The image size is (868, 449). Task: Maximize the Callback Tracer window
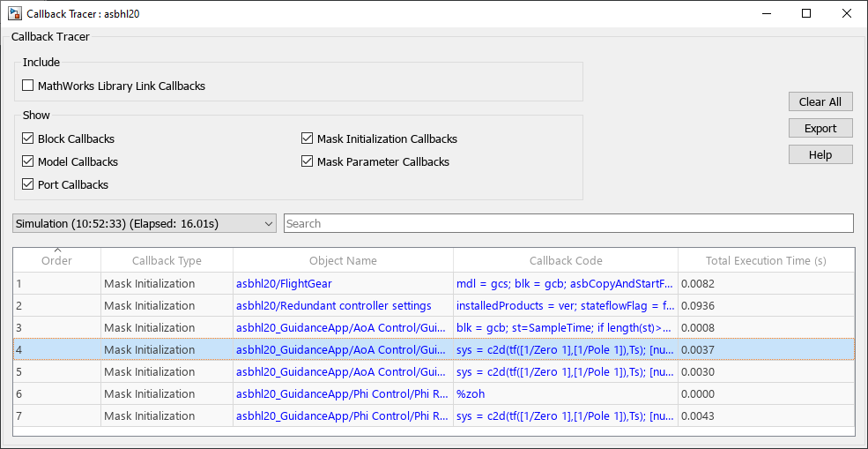click(806, 14)
